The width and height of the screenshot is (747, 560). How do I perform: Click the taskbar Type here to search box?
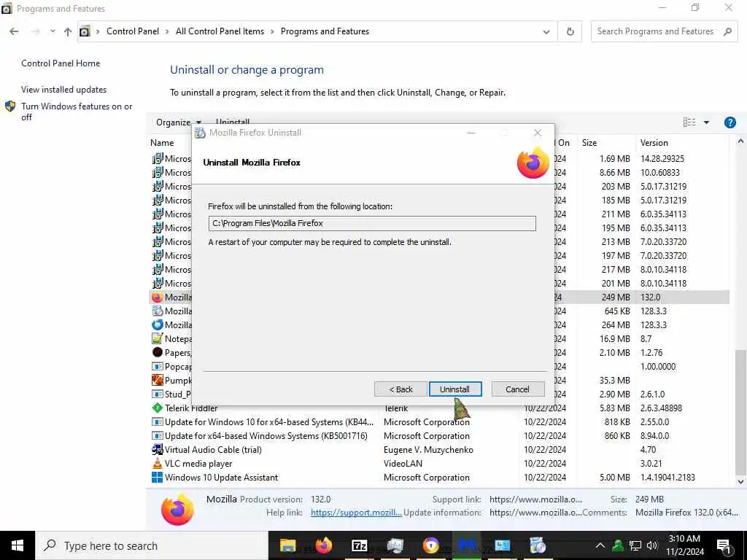(152, 545)
